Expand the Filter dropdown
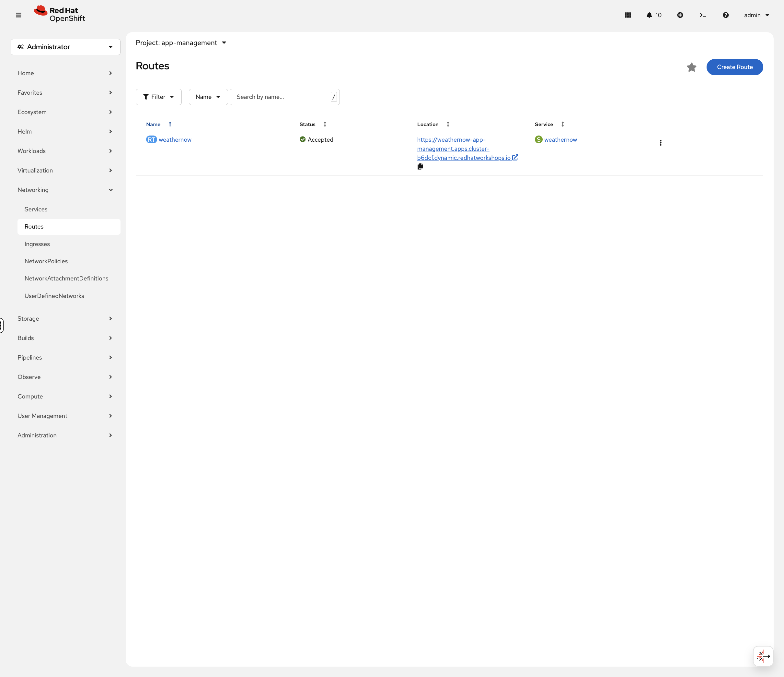Screen dimensions: 784x677 pos(158,97)
